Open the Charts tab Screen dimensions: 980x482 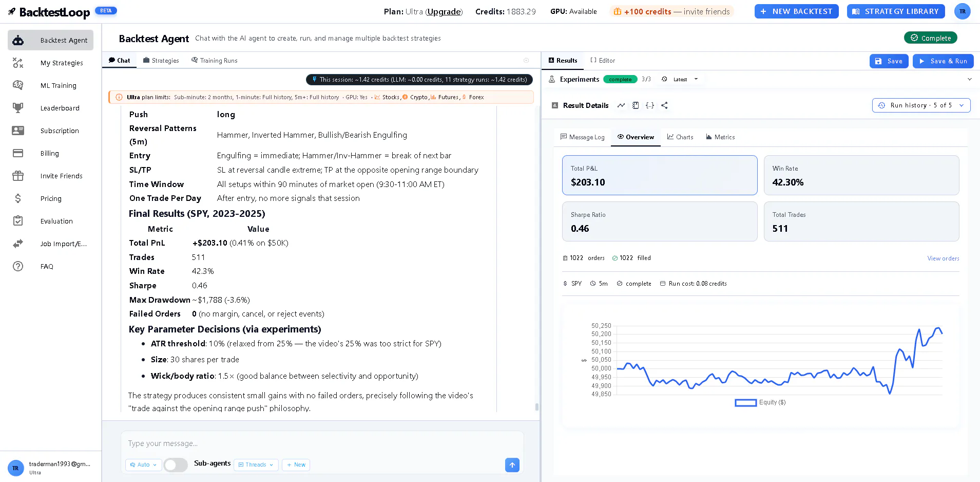[x=680, y=137]
